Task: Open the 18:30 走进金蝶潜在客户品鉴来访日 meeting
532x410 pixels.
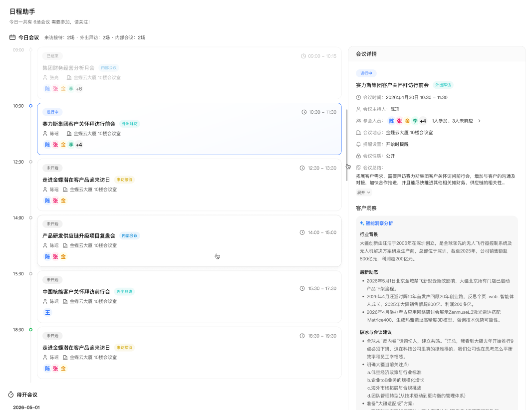Action: [x=189, y=353]
